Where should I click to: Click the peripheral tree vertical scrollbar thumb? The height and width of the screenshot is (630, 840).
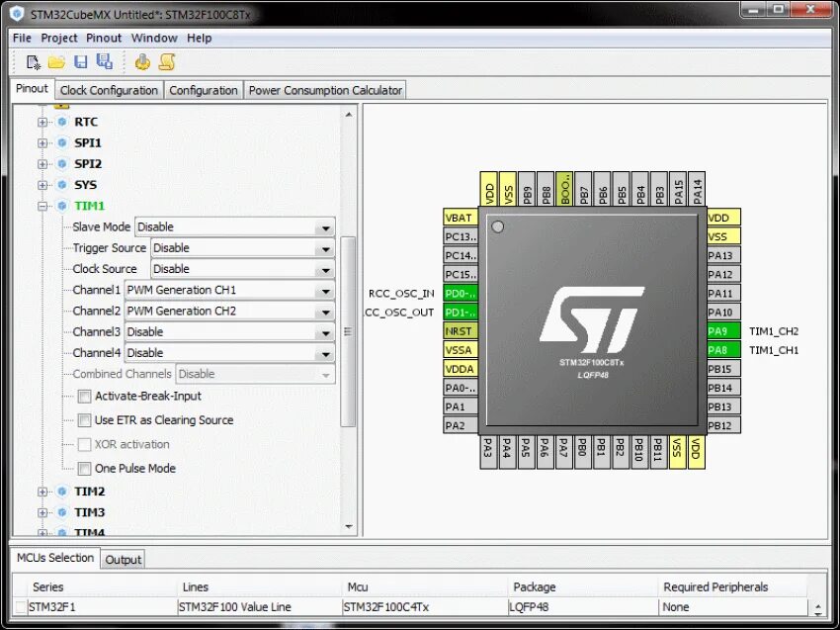pyautogui.click(x=348, y=331)
